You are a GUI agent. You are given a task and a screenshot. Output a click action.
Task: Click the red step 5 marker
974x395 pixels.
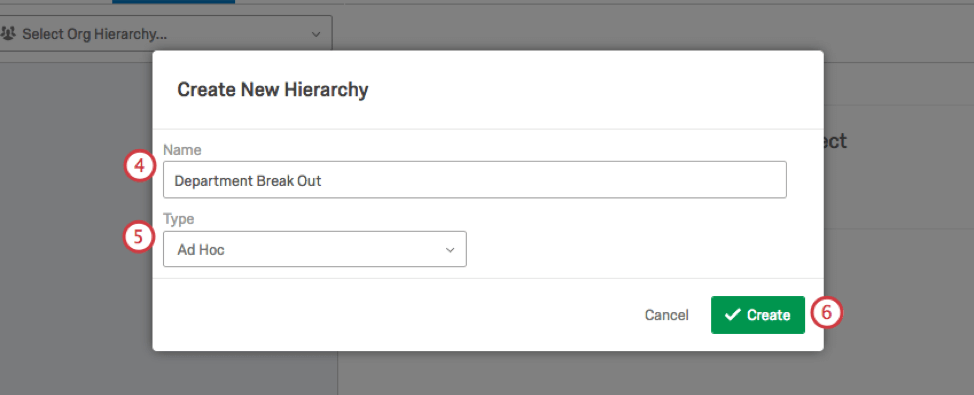(139, 237)
